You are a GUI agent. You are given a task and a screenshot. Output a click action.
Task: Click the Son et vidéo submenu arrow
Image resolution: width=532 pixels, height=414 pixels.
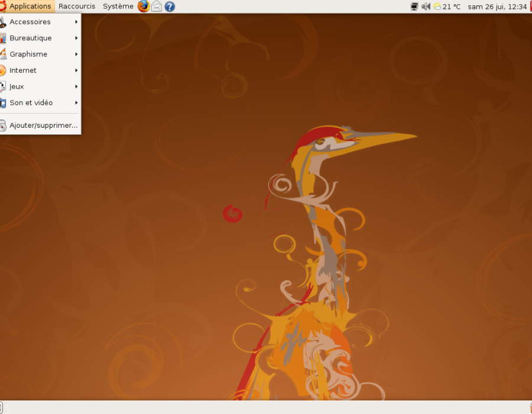(76, 103)
